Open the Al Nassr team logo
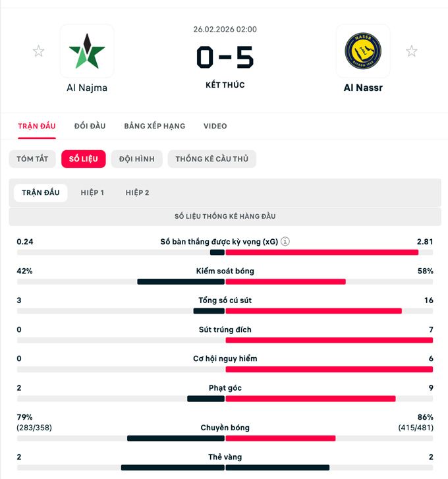The image size is (448, 479). [362, 51]
